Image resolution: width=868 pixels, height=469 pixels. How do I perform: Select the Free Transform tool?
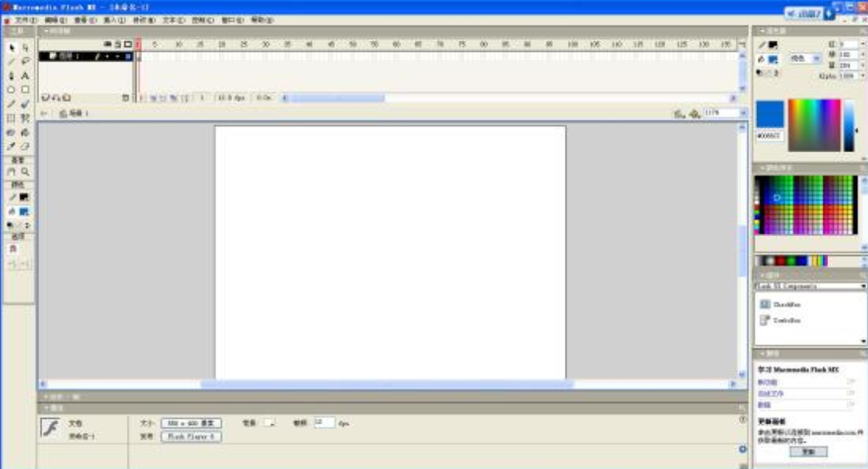point(12,118)
